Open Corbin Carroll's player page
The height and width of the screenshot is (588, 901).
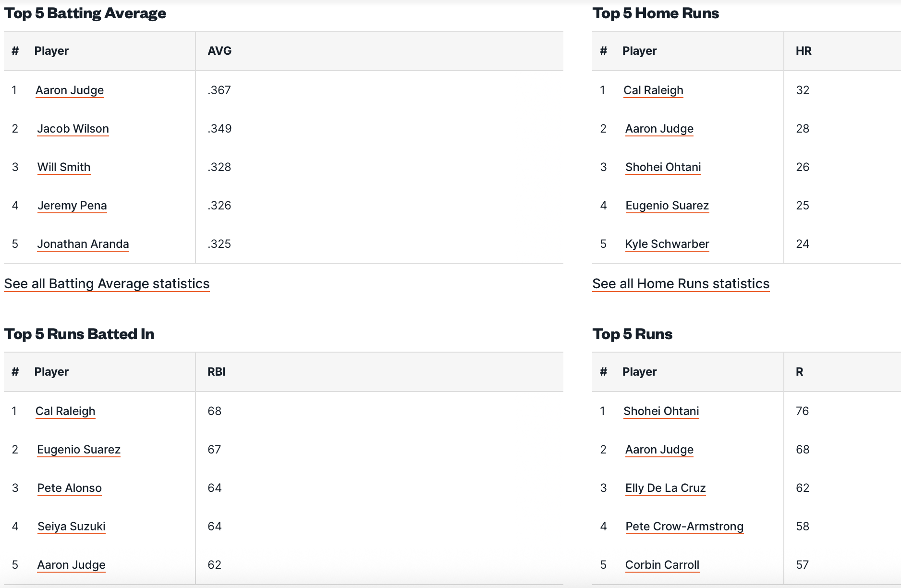click(662, 565)
